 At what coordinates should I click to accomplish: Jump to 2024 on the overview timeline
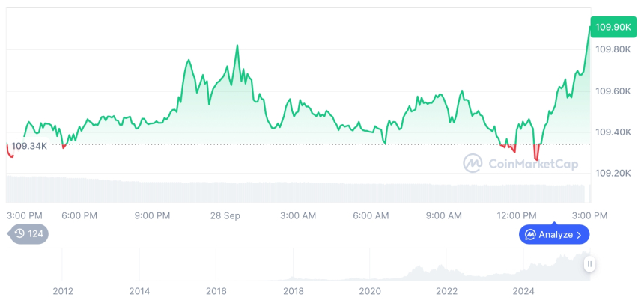523,290
